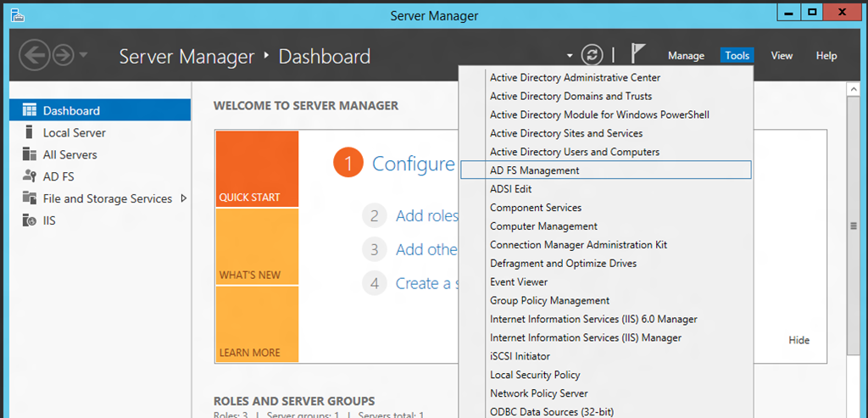
Task: Select Dashboard in the sidebar
Action: tap(100, 110)
